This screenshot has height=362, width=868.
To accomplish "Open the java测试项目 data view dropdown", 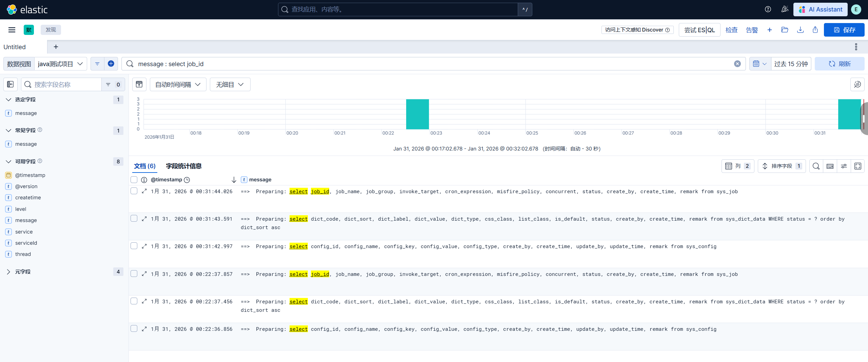I will coord(60,64).
